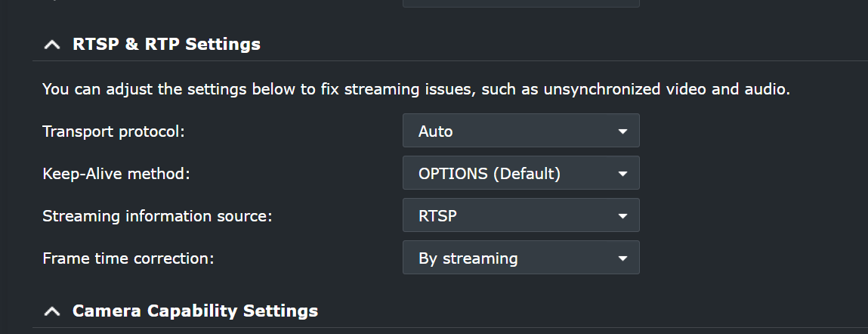Click the Keep-Alive method dropdown arrow

622,173
